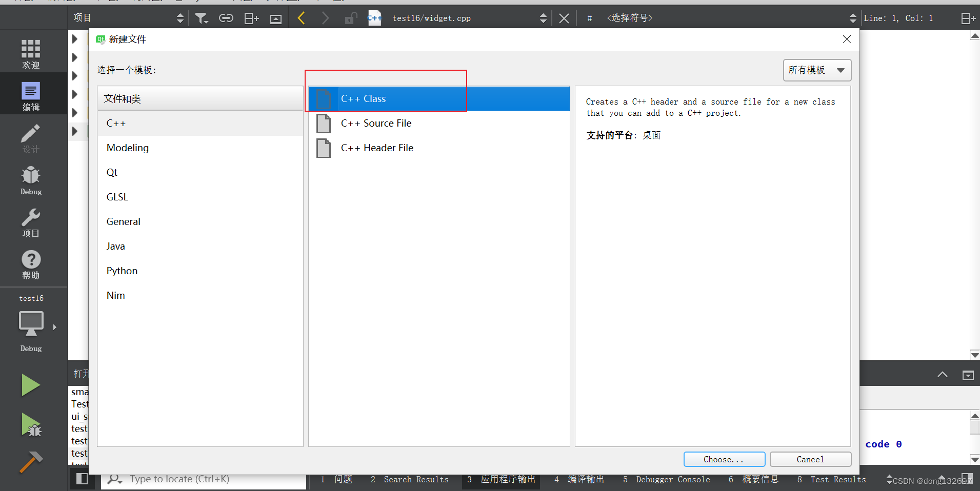Click the test16 kit selector monitor icon
This screenshot has width=980, height=491.
pyautogui.click(x=31, y=323)
